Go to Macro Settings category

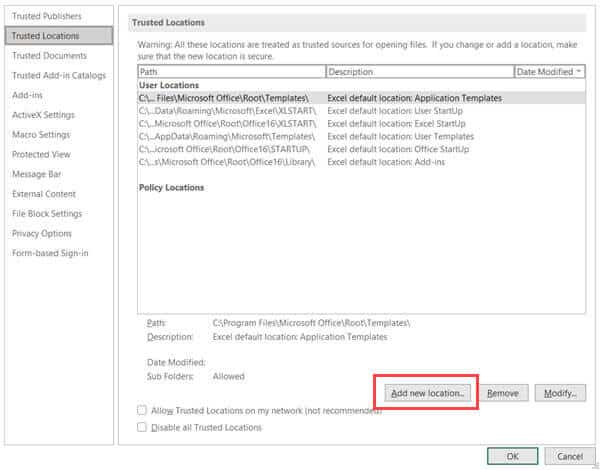[41, 135]
